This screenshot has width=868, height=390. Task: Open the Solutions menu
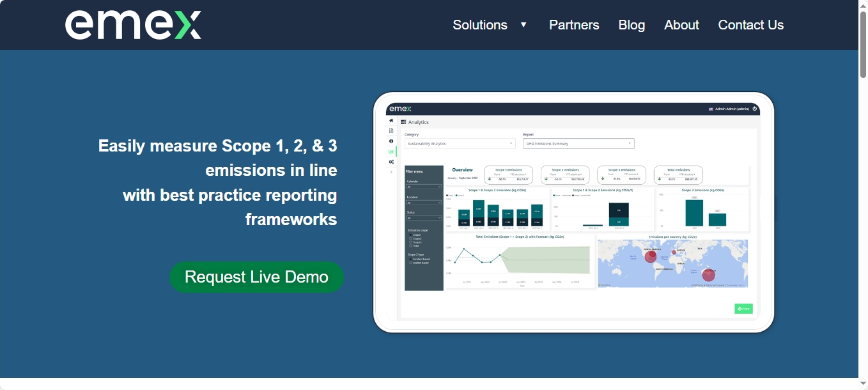click(480, 25)
